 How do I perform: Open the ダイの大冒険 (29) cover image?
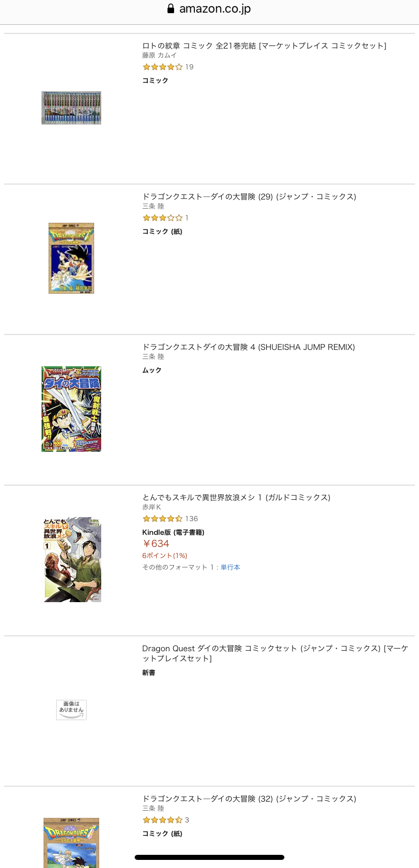71,258
